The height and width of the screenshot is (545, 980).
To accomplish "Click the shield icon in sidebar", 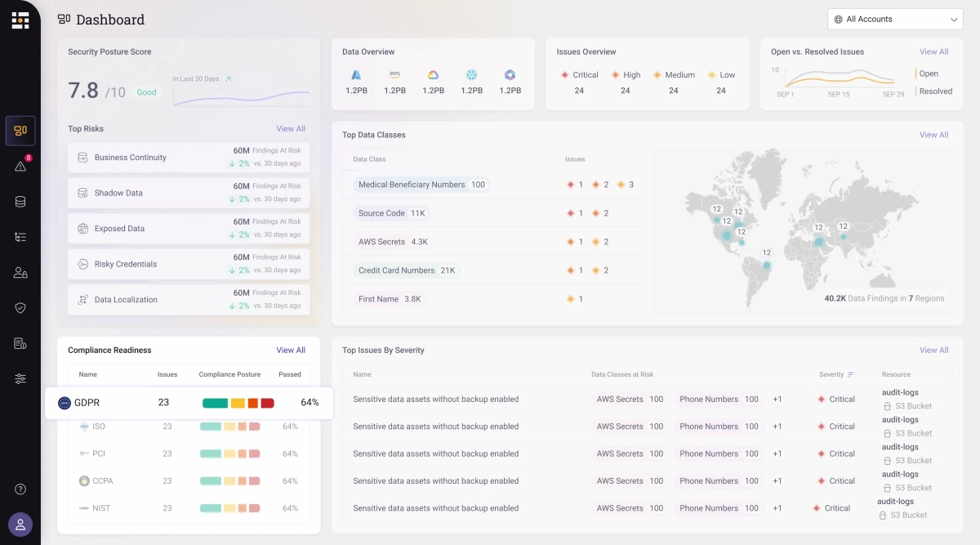I will coord(20,308).
